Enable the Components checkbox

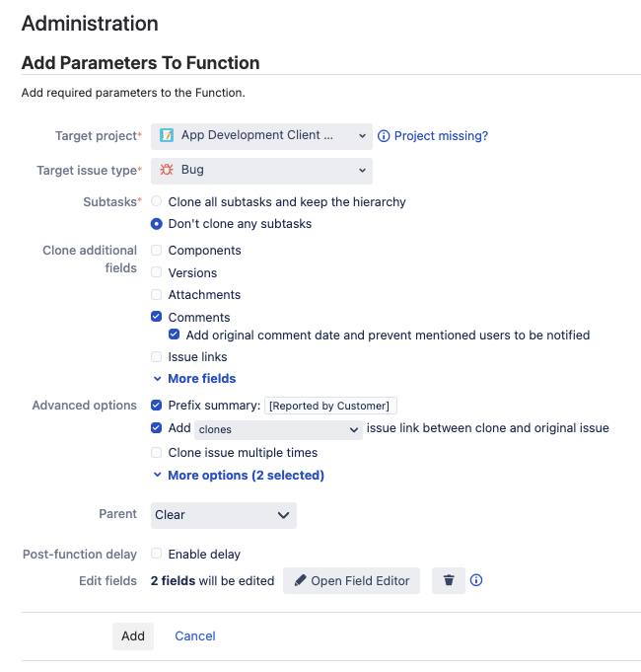[157, 251]
